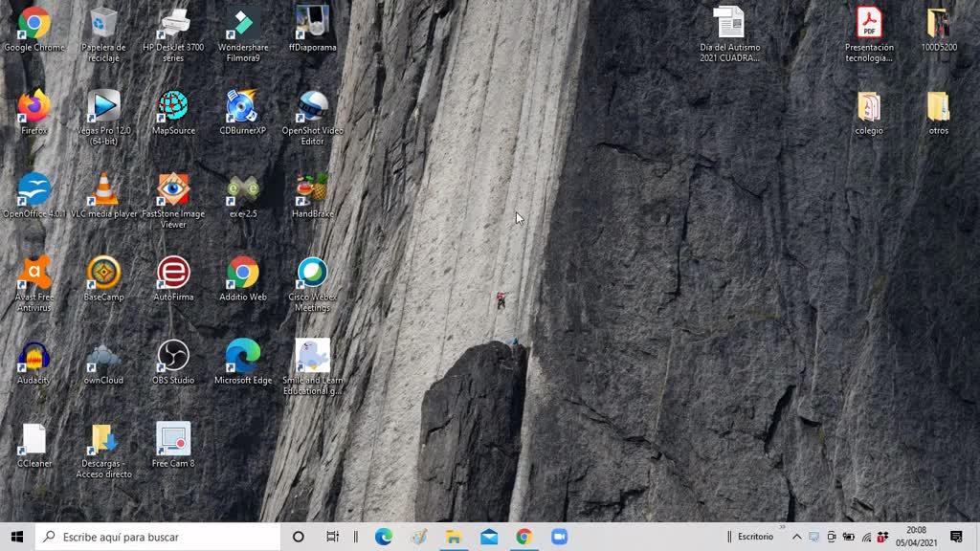Screen dimensions: 980x551
Task: Open the clock showing 20:08 05/04/2021
Action: coord(916,537)
